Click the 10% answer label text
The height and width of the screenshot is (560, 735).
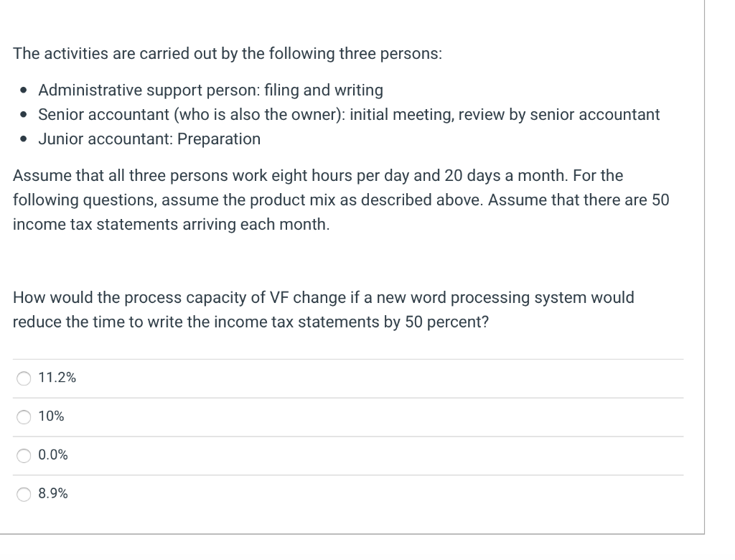tap(51, 416)
